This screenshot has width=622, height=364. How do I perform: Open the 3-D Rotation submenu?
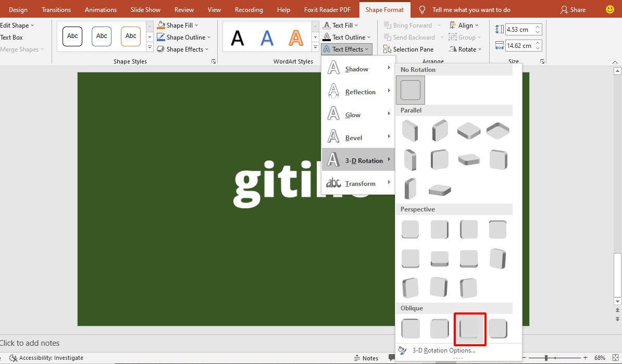[358, 160]
